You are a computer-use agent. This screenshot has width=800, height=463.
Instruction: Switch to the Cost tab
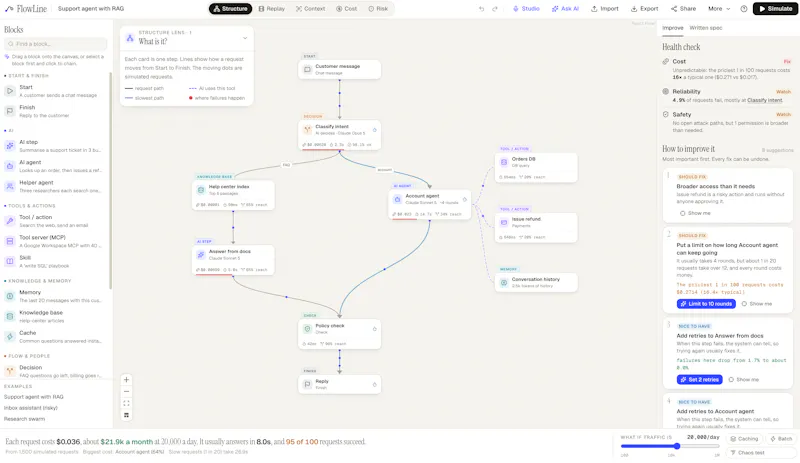[347, 9]
